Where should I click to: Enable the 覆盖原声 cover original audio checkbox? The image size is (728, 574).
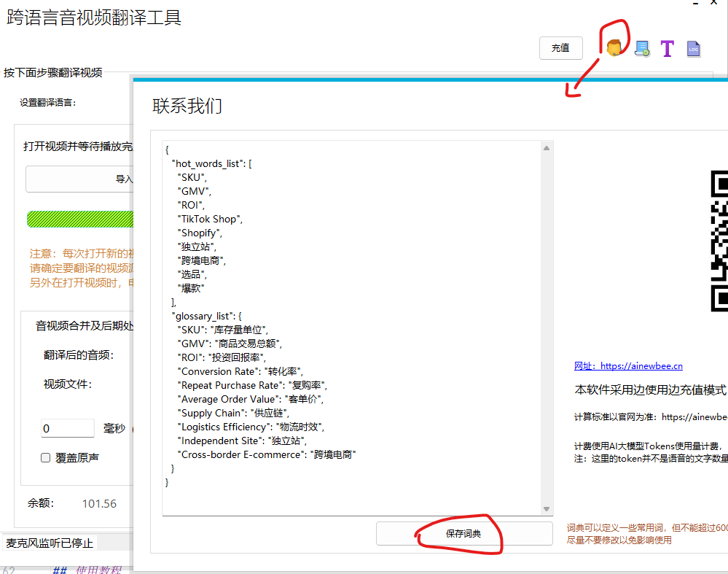(x=45, y=457)
